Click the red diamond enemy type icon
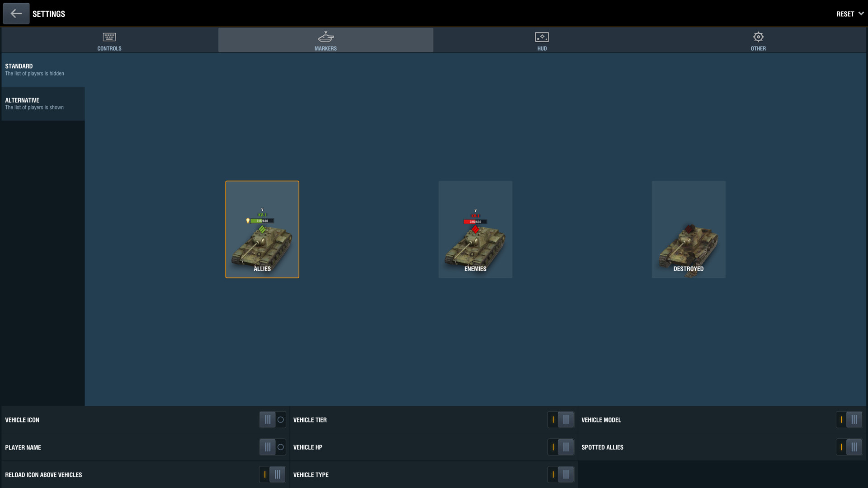This screenshot has height=488, width=868. click(475, 230)
